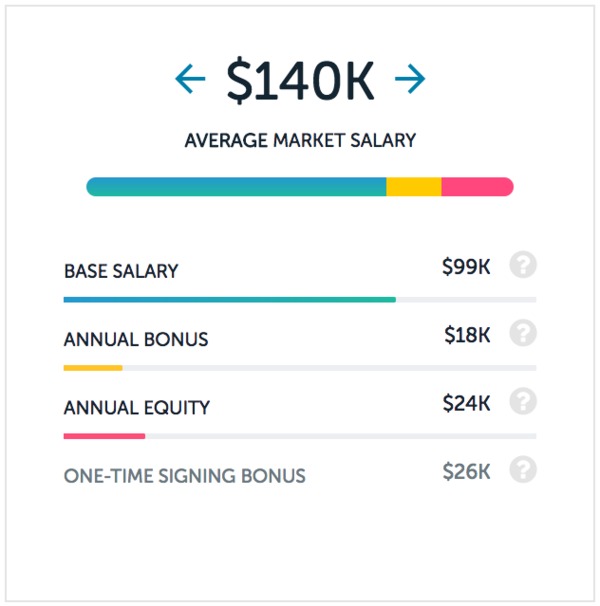Open the help icon for Base Salary
The width and height of the screenshot is (600, 606).
[x=523, y=265]
